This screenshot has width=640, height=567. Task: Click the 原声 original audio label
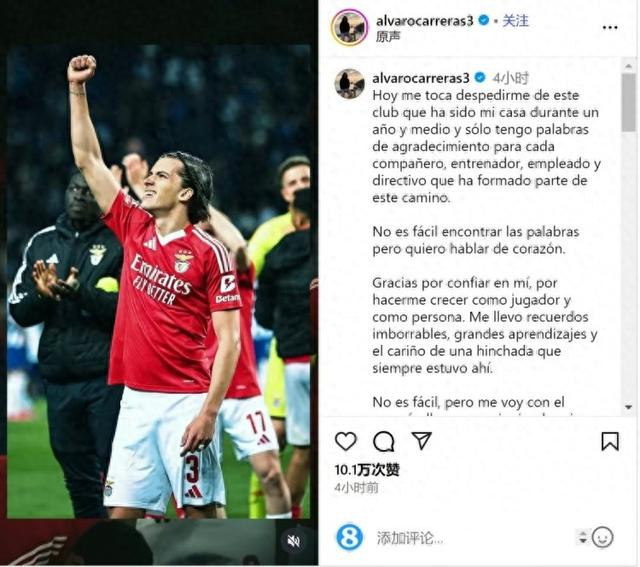tap(388, 36)
